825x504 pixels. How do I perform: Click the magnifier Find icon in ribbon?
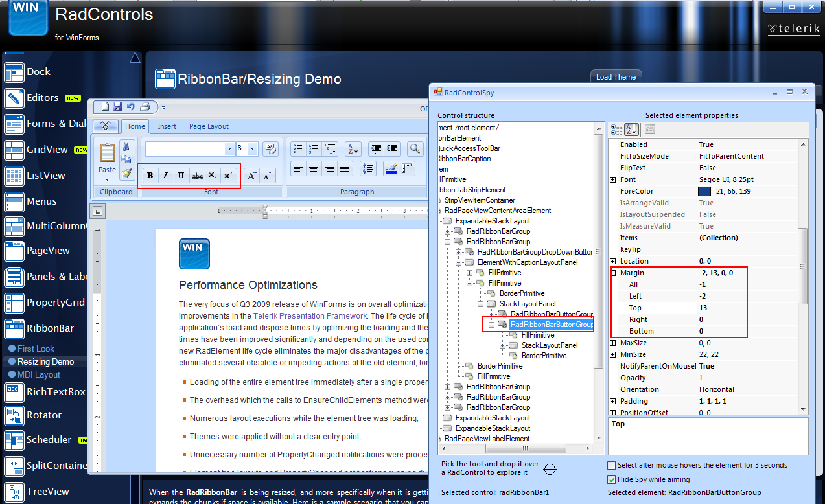tap(415, 149)
